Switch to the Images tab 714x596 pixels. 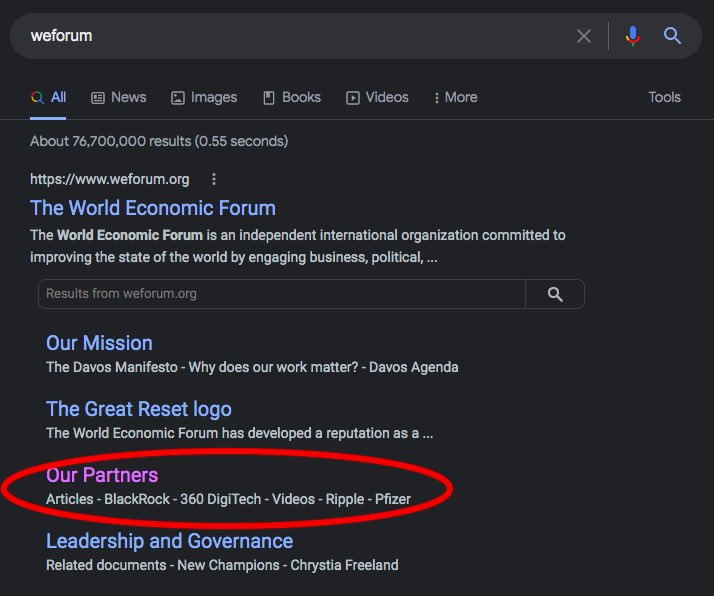pyautogui.click(x=204, y=97)
